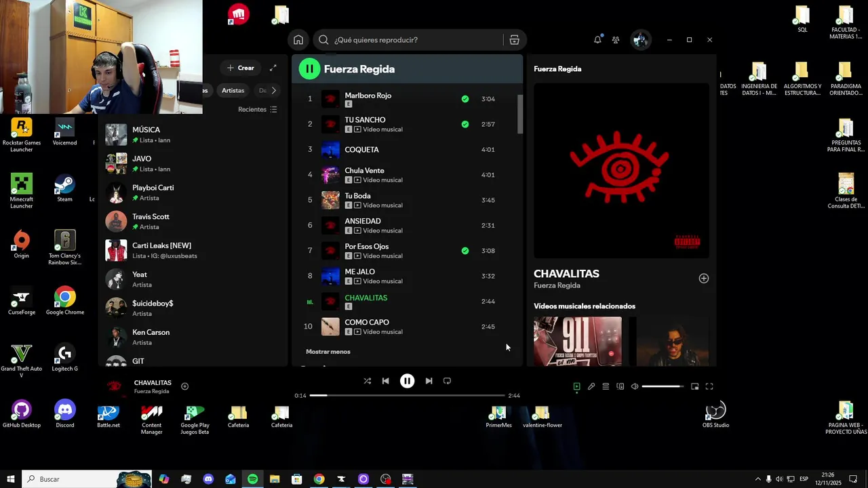The height and width of the screenshot is (488, 868).
Task: Skip to the previous track
Action: (385, 381)
